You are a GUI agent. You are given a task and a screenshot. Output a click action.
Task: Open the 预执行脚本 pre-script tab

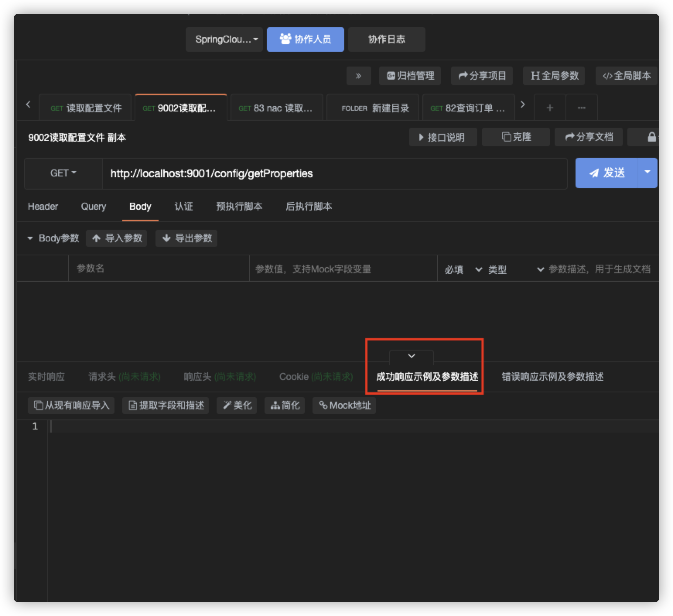click(239, 207)
